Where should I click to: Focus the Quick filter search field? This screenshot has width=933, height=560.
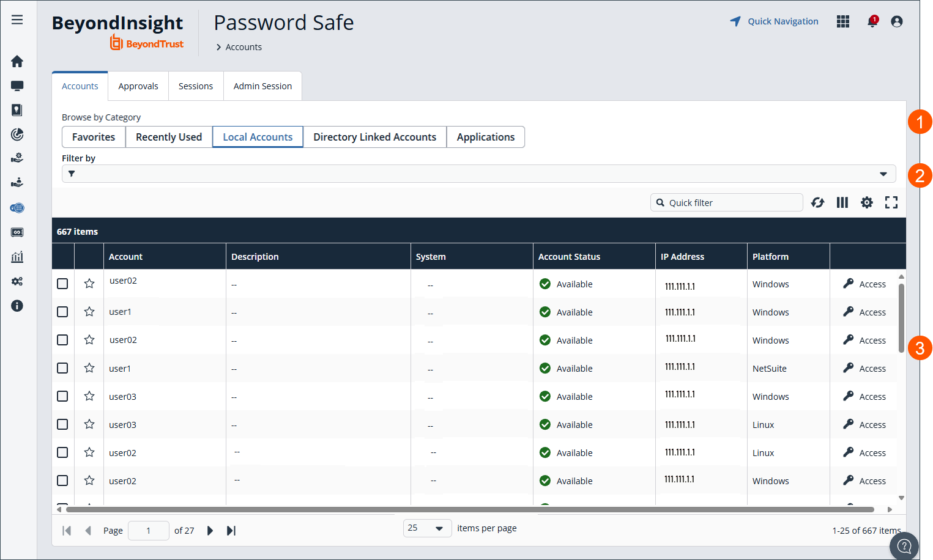pyautogui.click(x=727, y=202)
